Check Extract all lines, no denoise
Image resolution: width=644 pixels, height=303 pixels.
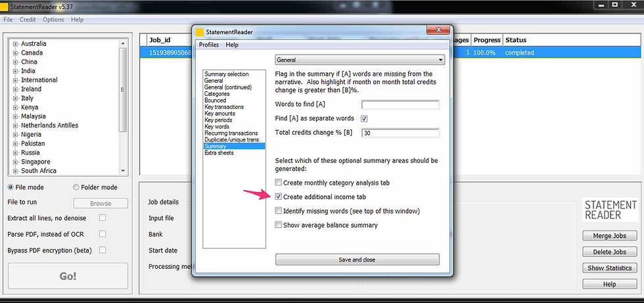pos(103,218)
